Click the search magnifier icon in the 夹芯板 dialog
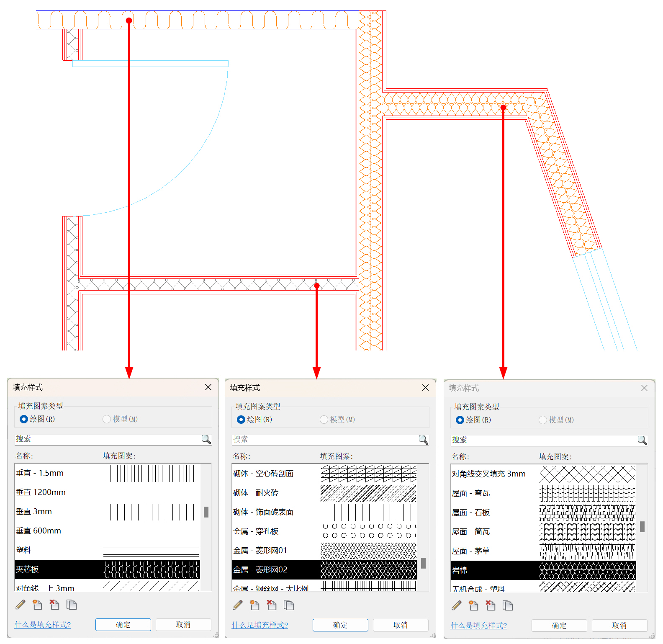663x644 pixels. [x=206, y=439]
